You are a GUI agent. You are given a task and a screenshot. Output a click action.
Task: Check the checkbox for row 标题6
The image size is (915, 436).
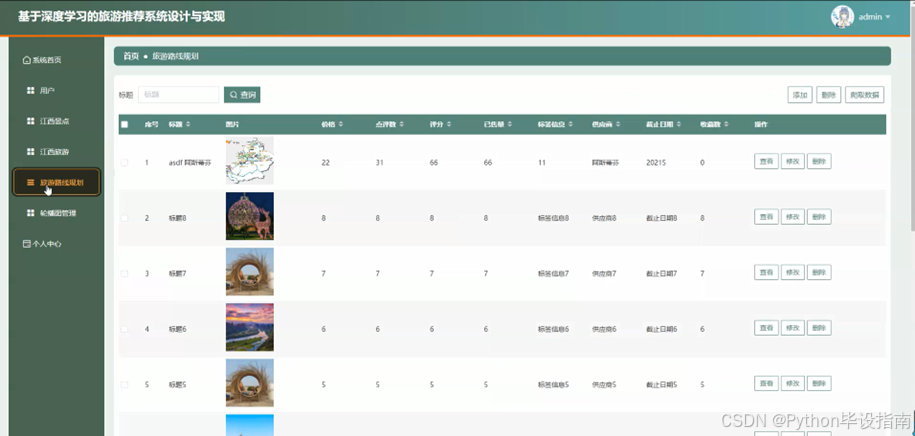[x=124, y=329]
